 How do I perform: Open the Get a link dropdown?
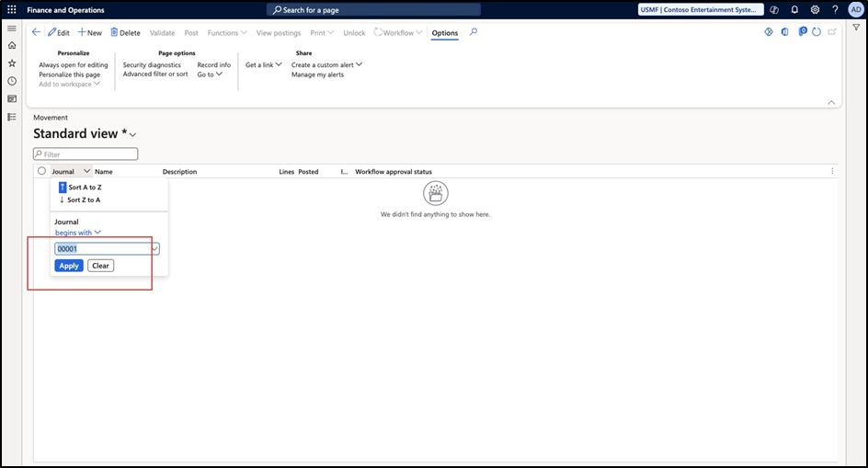click(x=263, y=65)
